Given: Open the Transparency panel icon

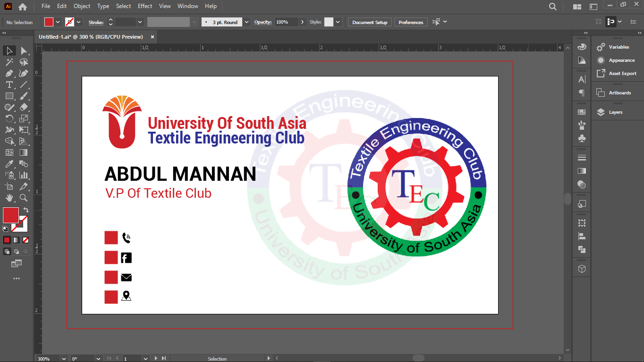Looking at the screenshot, I should tap(582, 185).
